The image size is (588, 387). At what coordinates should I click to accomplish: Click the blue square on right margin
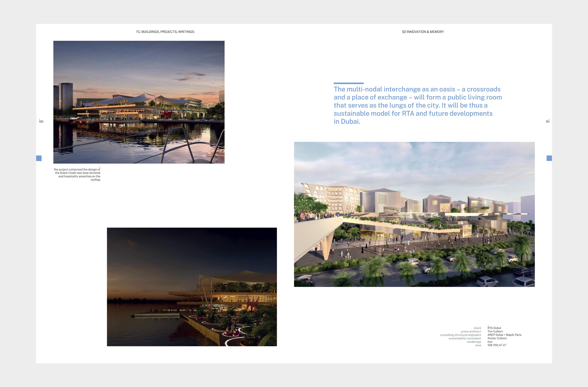549,158
